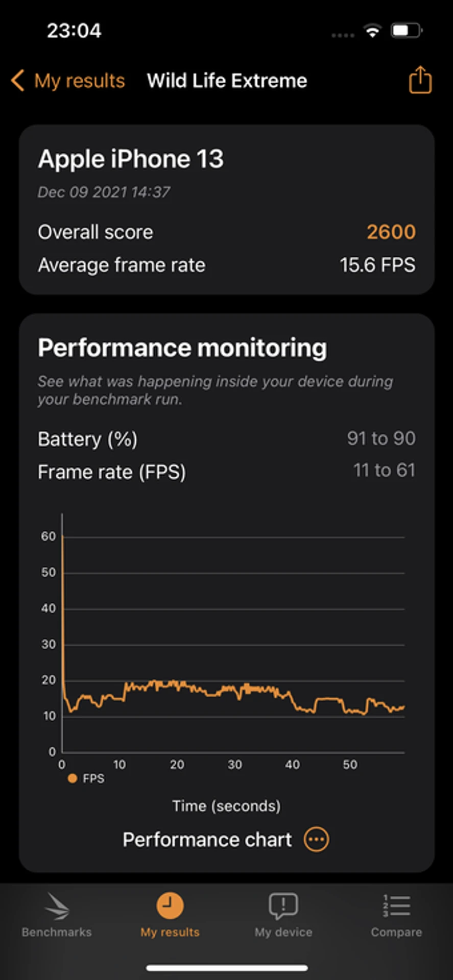Select the Apple iPhone 13 device title
This screenshot has width=453, height=980.
pos(131,159)
